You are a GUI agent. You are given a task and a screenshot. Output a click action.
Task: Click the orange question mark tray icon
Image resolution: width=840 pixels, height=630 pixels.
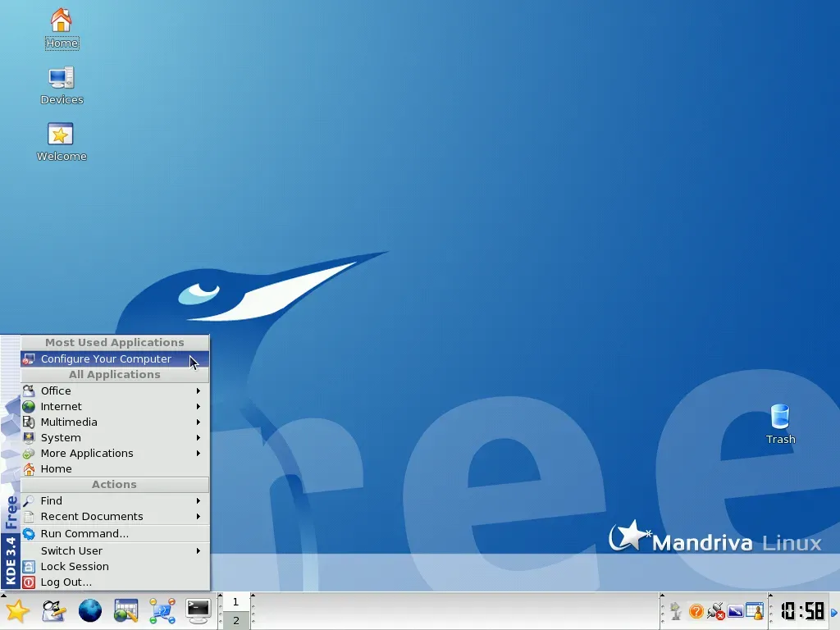pos(696,610)
